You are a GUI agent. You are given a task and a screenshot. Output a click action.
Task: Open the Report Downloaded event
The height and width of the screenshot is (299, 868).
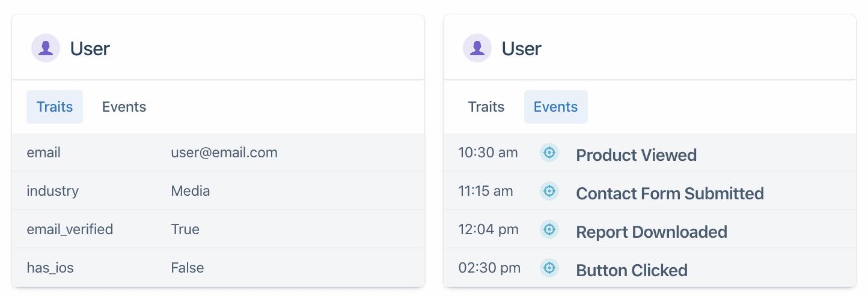pyautogui.click(x=652, y=232)
